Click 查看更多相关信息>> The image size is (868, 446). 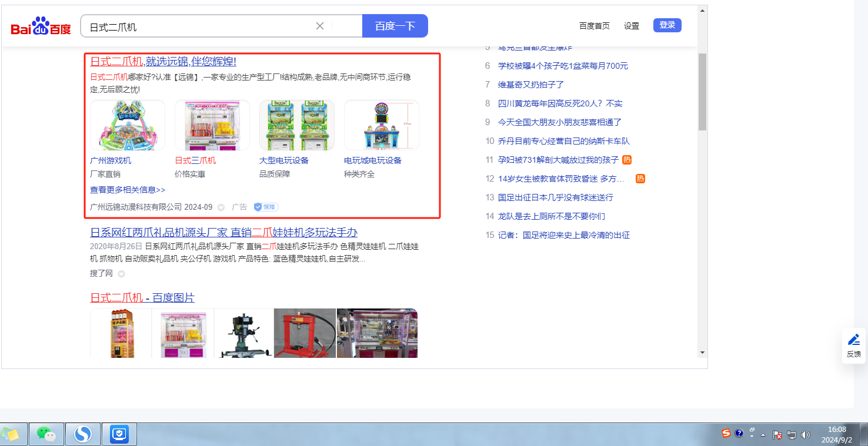[x=128, y=190]
